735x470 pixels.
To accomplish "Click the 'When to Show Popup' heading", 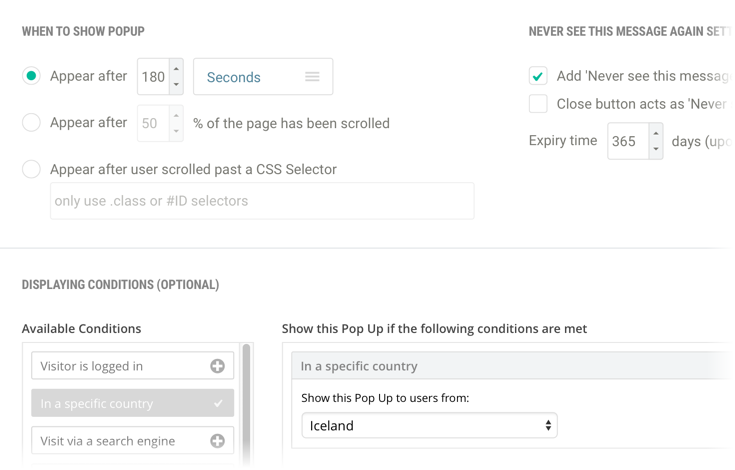I will (83, 31).
